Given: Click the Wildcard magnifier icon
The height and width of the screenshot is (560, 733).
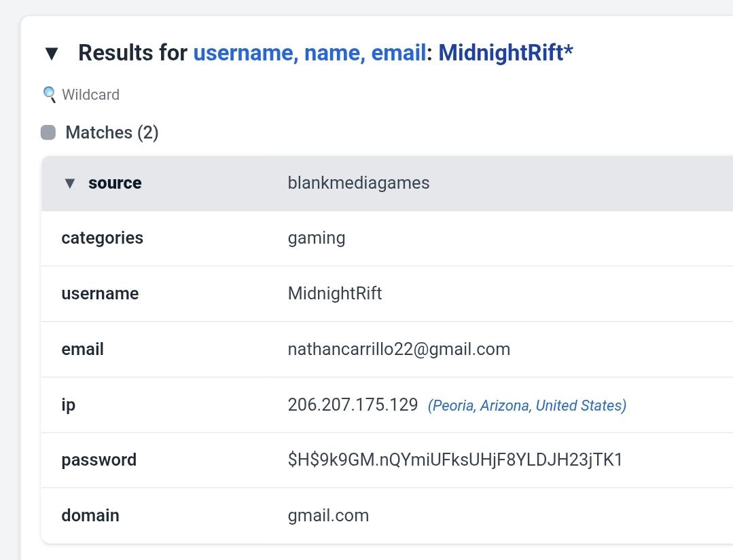Looking at the screenshot, I should tap(50, 94).
